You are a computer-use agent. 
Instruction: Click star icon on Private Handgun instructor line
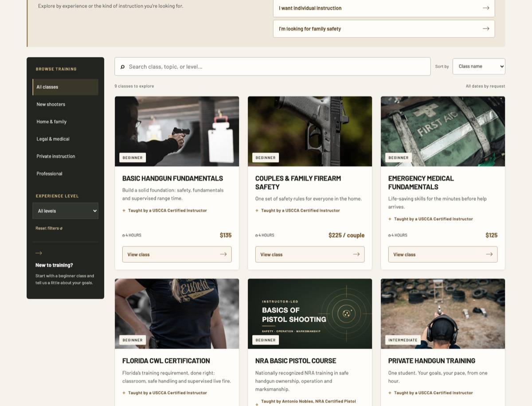pos(390,393)
